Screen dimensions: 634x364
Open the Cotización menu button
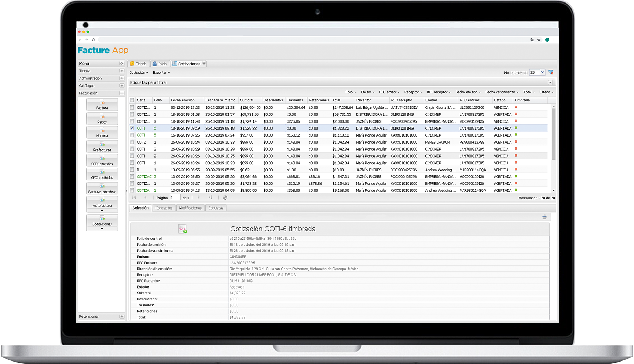tap(139, 73)
